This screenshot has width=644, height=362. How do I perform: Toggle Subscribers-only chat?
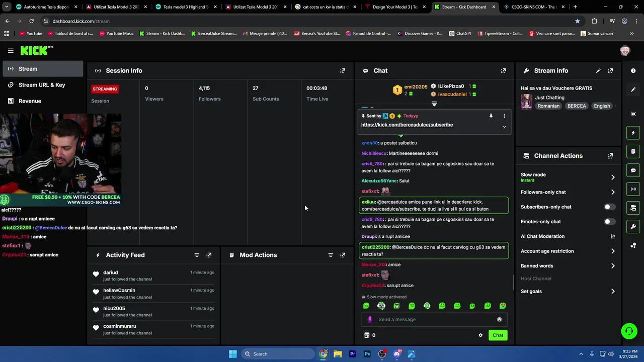click(x=609, y=207)
